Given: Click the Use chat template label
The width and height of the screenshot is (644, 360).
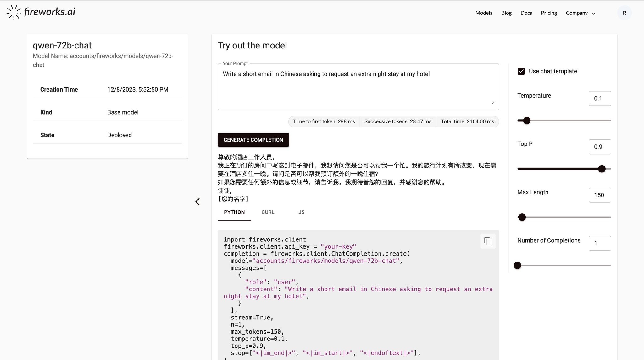Looking at the screenshot, I should click(x=553, y=71).
